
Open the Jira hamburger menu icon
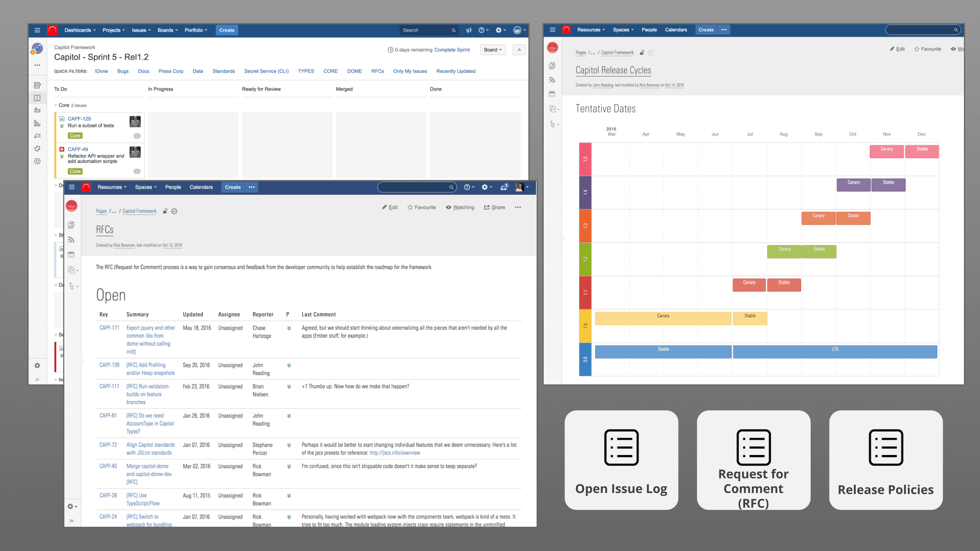click(x=37, y=30)
